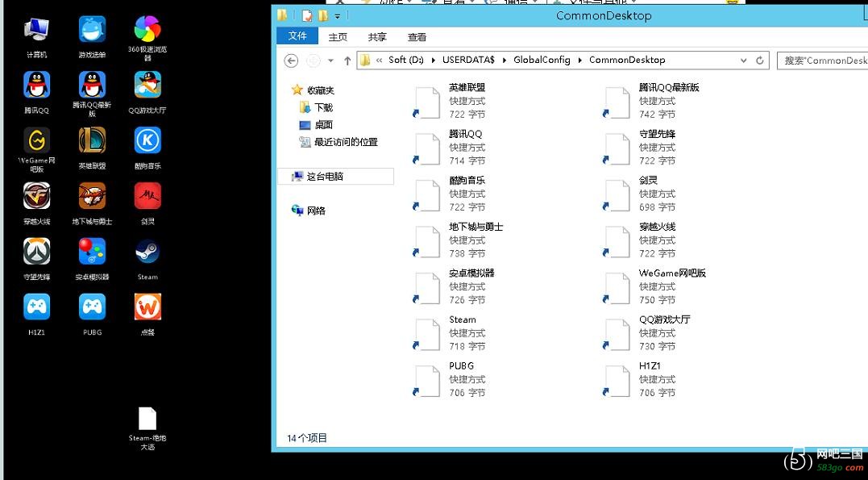Select the 穿越火线 shortcut file in folder
This screenshot has width=868, height=480.
(641, 240)
